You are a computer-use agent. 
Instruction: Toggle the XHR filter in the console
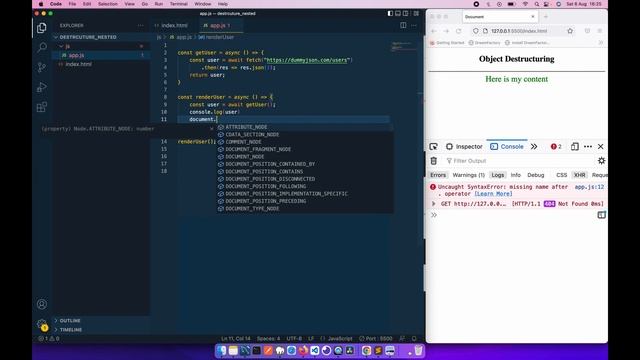coord(580,175)
